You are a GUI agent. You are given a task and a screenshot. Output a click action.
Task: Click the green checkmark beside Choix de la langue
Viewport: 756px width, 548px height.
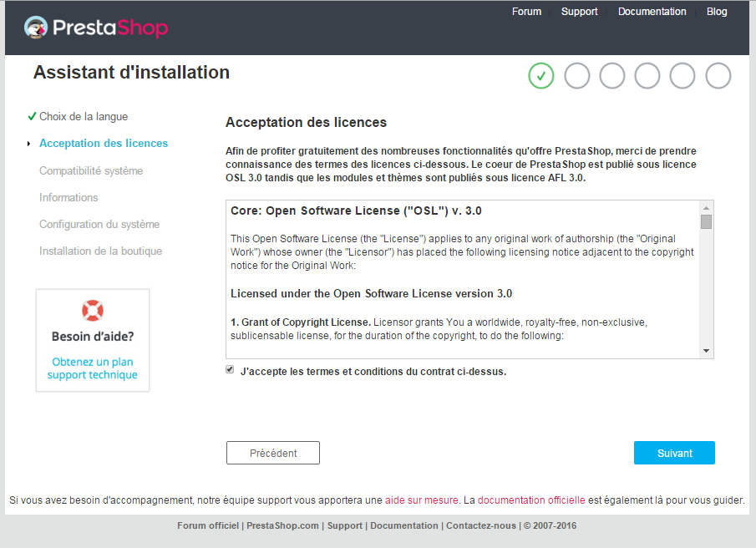[32, 116]
